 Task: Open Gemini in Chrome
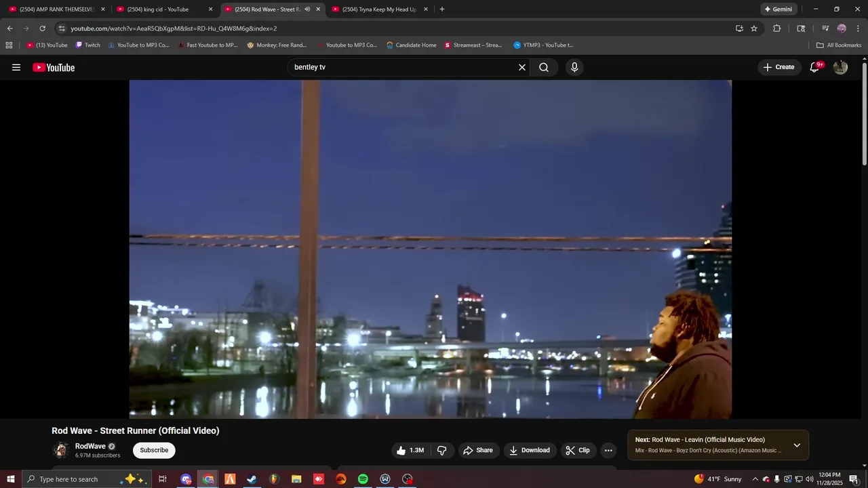coord(778,9)
